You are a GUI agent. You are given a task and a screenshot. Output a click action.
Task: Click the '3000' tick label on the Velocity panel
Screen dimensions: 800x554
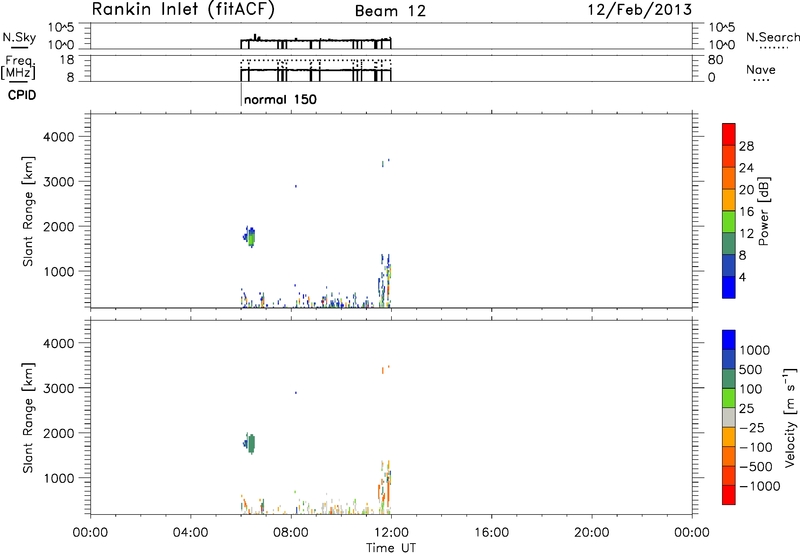(x=58, y=388)
